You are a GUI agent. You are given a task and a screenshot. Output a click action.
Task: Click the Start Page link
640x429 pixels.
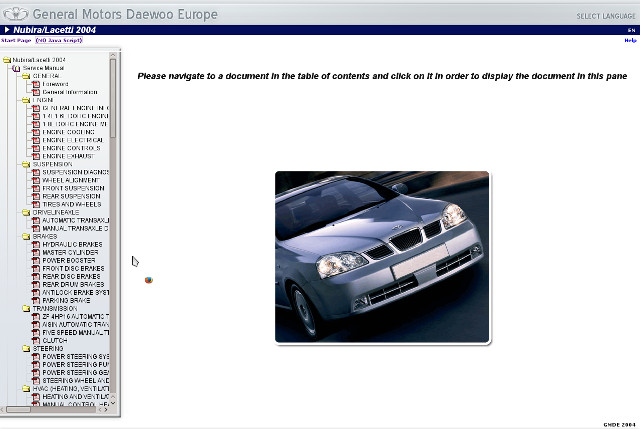(x=15, y=41)
